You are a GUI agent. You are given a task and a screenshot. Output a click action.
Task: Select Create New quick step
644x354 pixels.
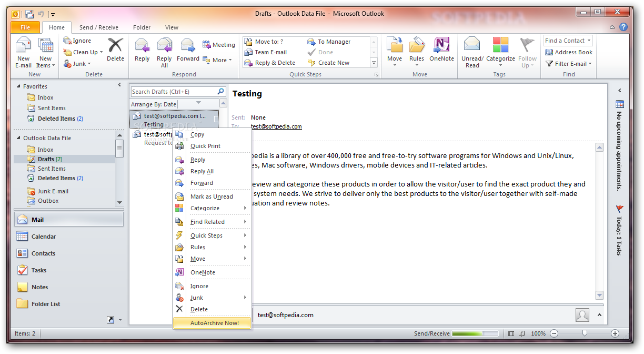point(329,63)
